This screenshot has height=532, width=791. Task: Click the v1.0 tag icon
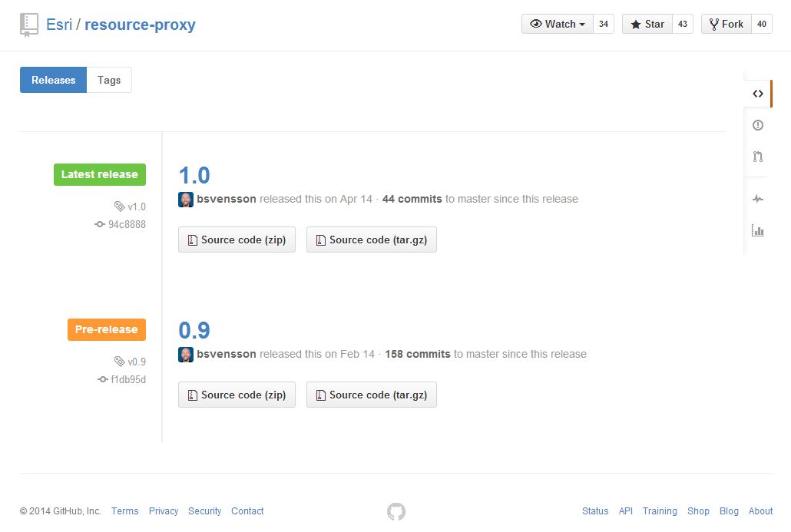coord(119,207)
